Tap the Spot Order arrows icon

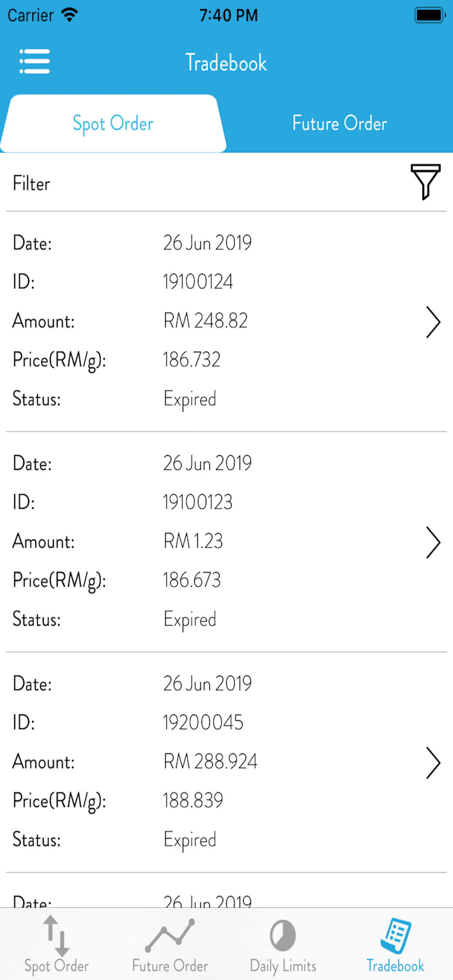(x=56, y=936)
